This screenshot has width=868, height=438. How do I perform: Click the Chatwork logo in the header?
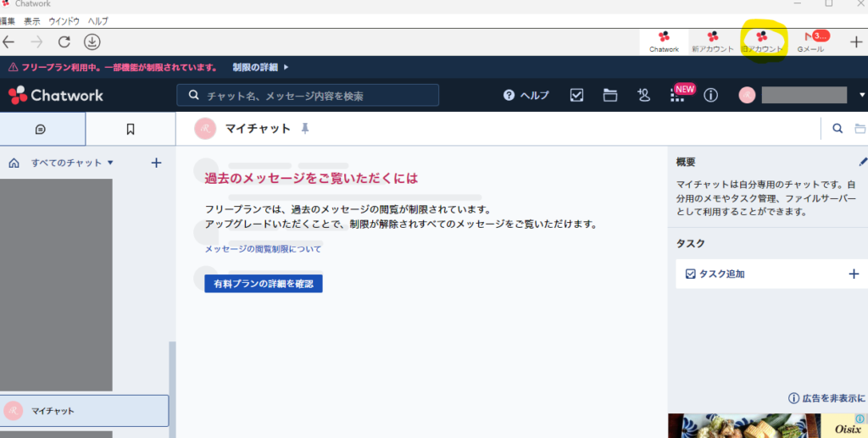[x=56, y=95]
